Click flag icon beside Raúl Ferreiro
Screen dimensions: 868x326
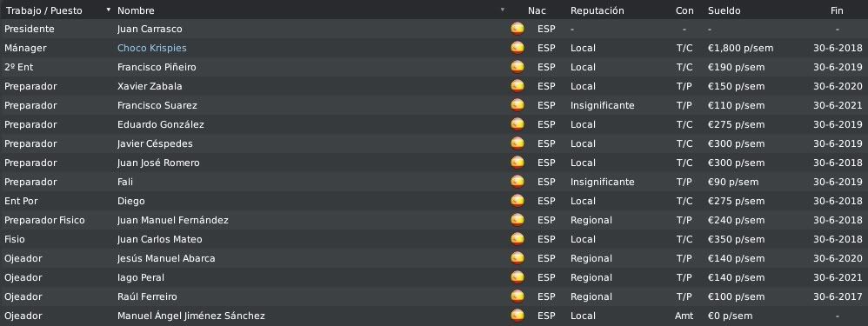point(517,296)
